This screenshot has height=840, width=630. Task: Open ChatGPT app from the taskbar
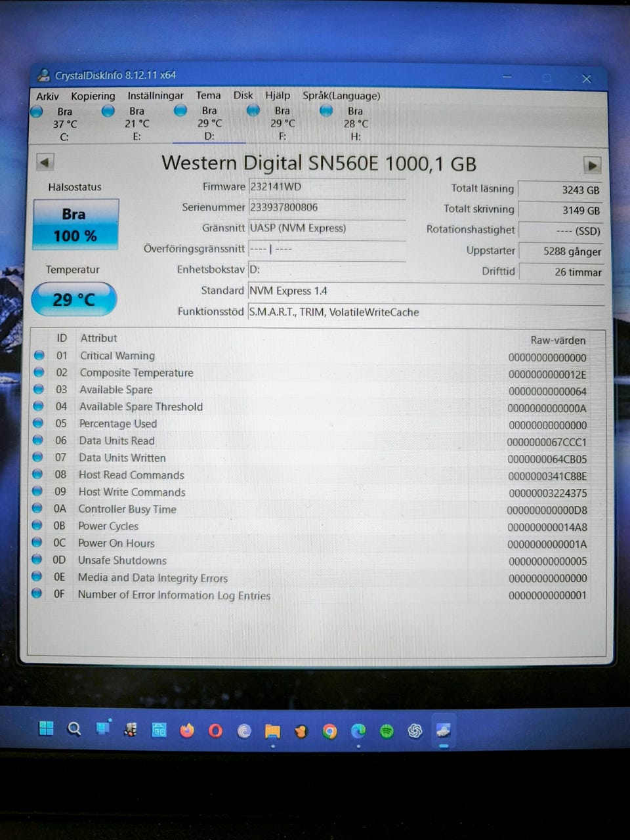click(415, 730)
